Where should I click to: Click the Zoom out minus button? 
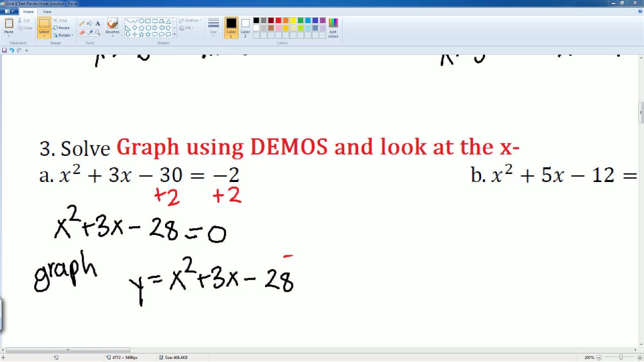[599, 357]
